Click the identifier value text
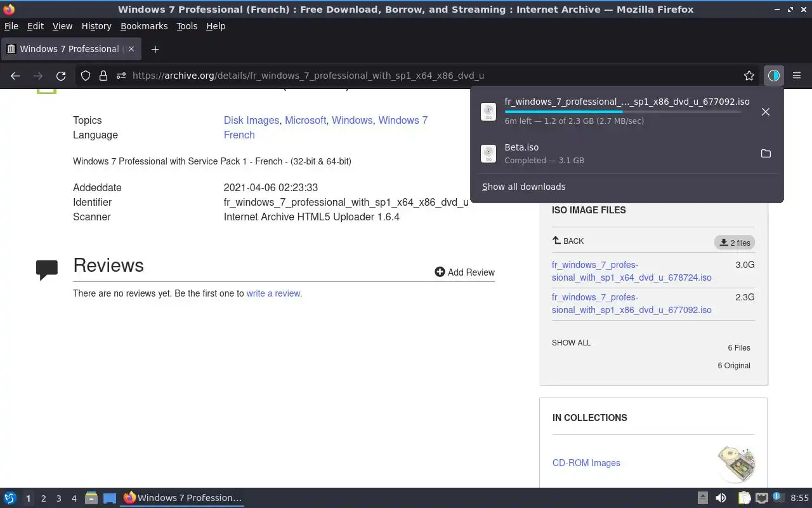 pyautogui.click(x=346, y=202)
